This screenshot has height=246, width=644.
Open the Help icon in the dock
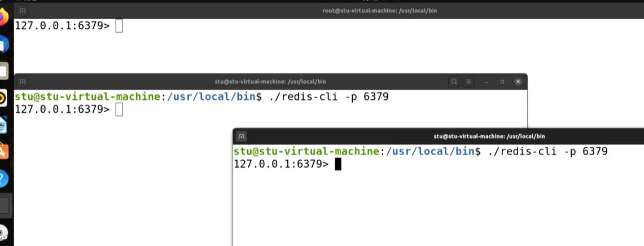[x=3, y=179]
